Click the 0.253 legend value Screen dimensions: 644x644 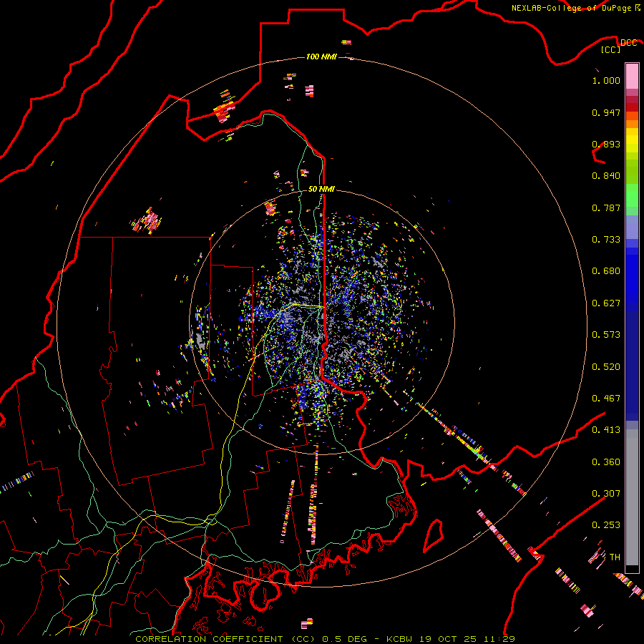606,525
